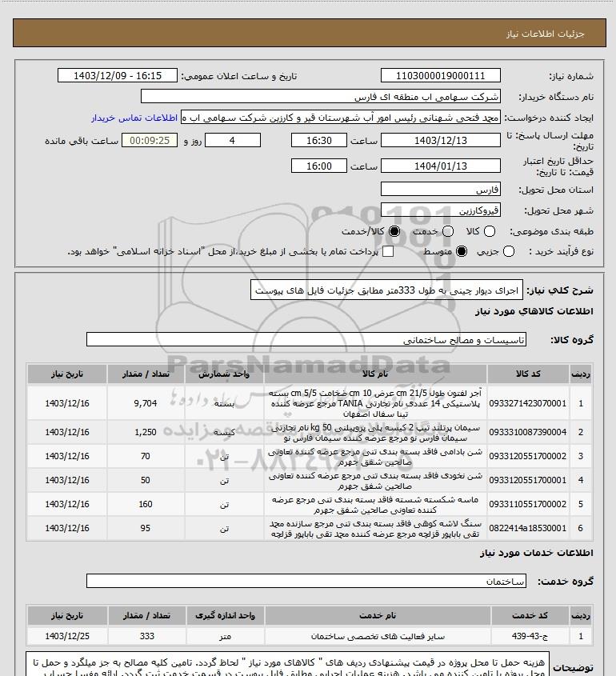
Task: Select the کالا/خدمت radio button
Action: [394, 231]
